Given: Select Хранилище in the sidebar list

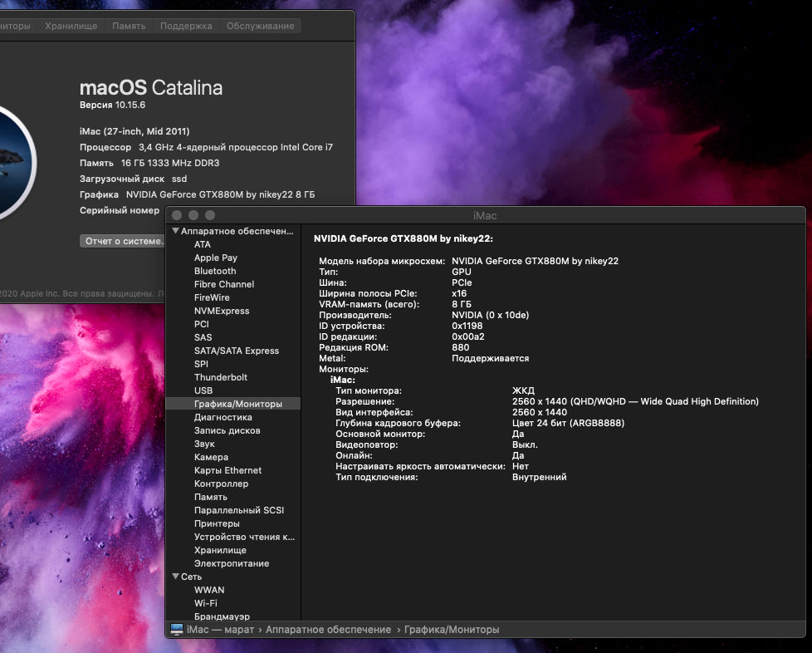Looking at the screenshot, I should (220, 550).
